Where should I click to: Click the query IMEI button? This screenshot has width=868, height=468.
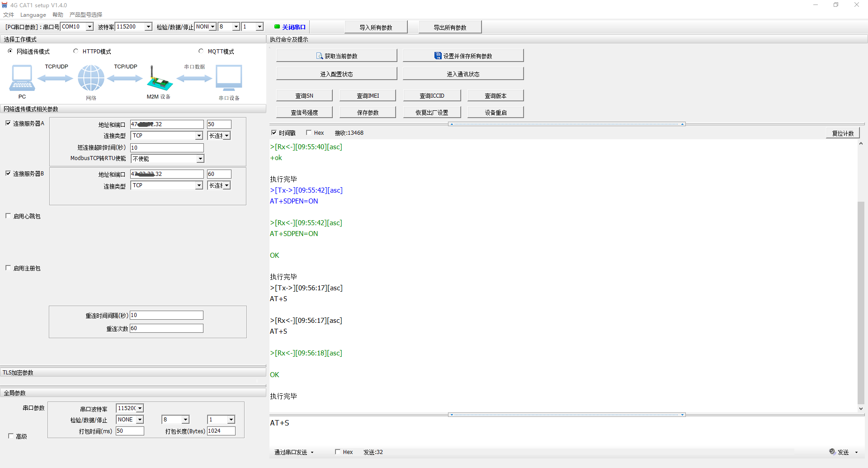tap(368, 95)
